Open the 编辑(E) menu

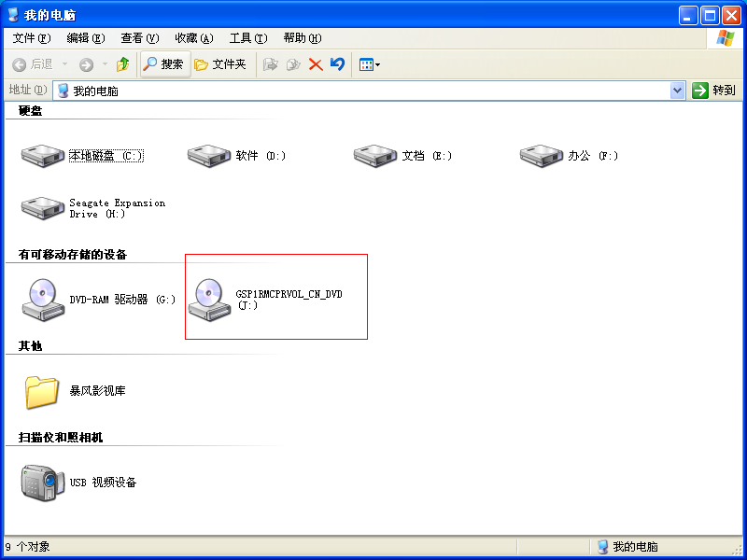click(x=86, y=38)
